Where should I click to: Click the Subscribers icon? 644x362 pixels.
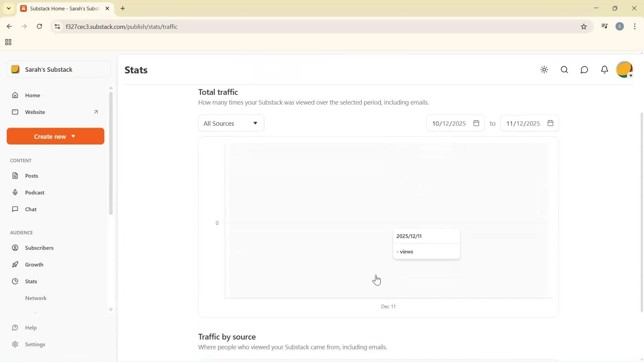tap(15, 248)
